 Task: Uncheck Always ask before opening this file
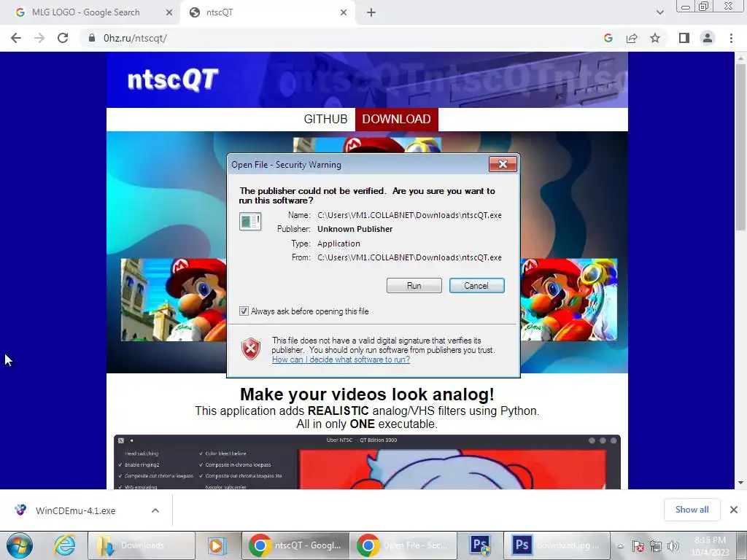[244, 311]
